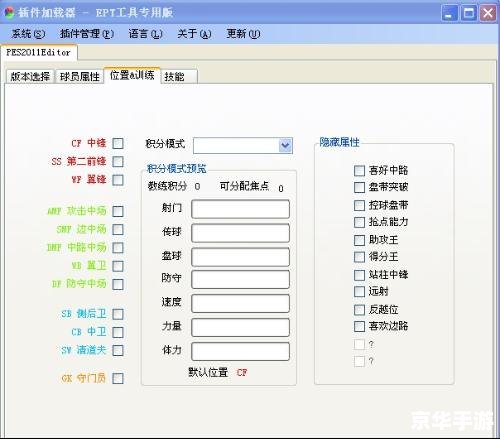The width and height of the screenshot is (500, 439).
Task: Tick the 站桩中锋 checkbox
Action: pyautogui.click(x=359, y=275)
